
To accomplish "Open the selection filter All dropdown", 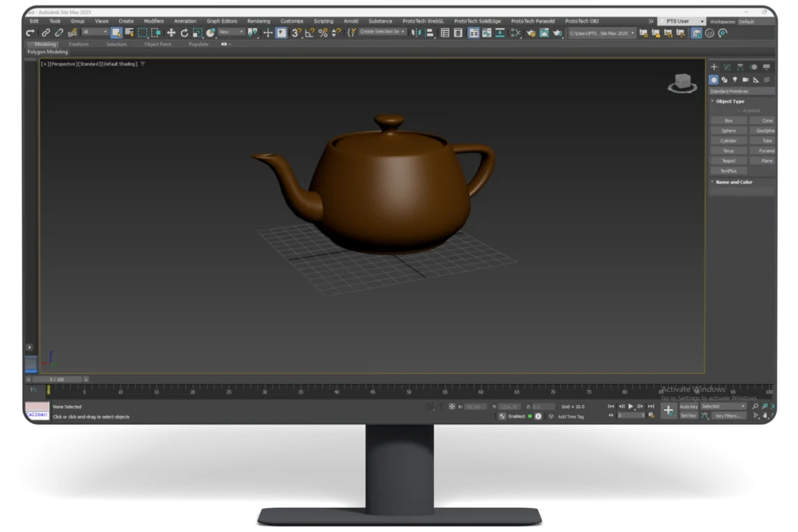I will [94, 32].
